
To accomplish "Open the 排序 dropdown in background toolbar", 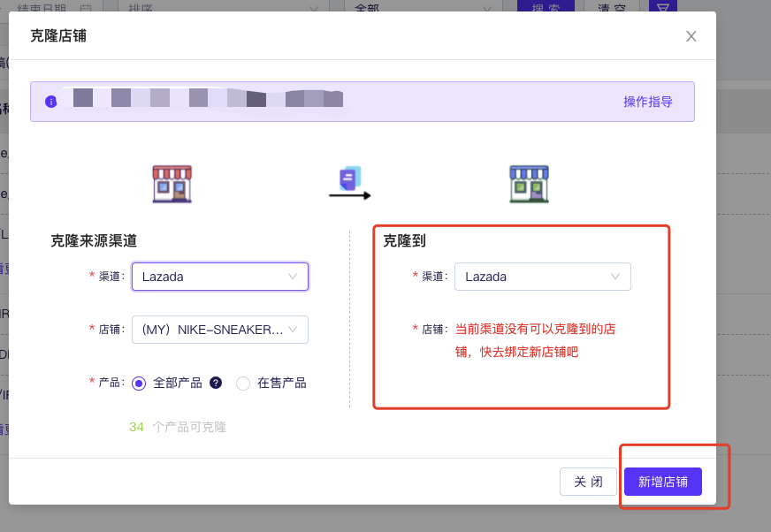I will pos(219,5).
